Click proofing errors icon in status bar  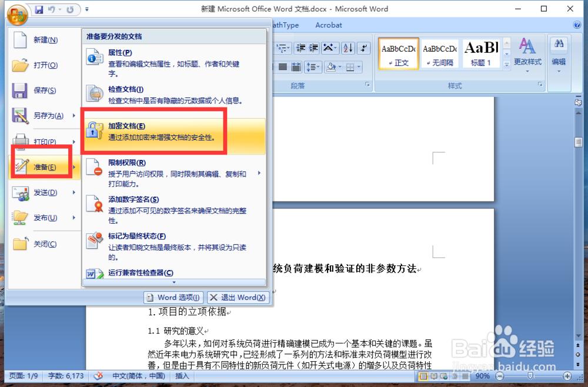(x=98, y=376)
